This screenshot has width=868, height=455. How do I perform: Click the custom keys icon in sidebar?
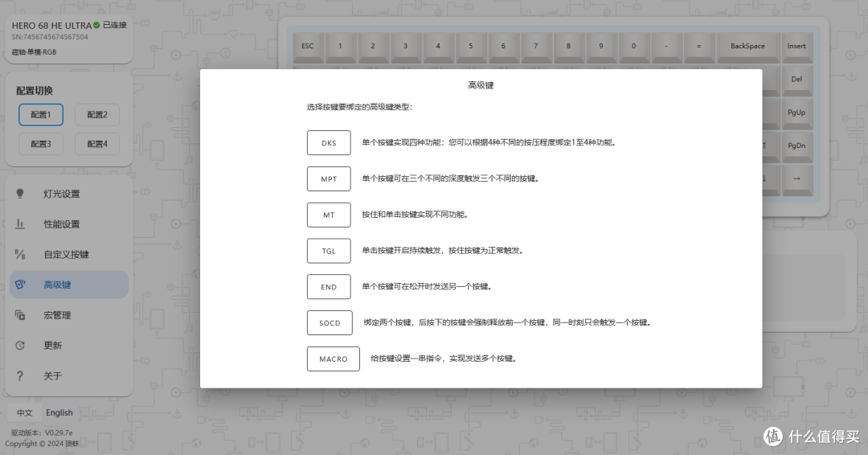(20, 254)
